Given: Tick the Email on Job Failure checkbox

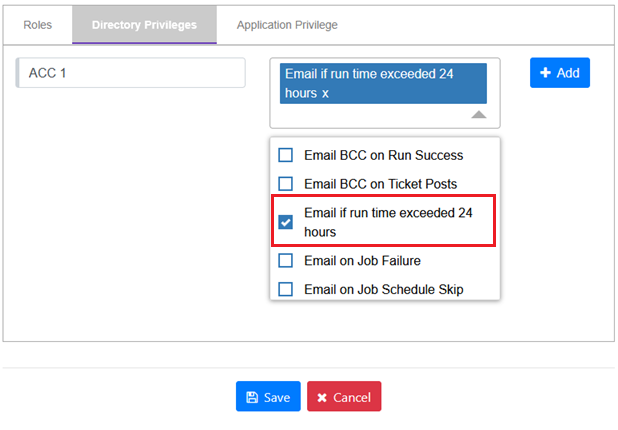Looking at the screenshot, I should coord(286,261).
